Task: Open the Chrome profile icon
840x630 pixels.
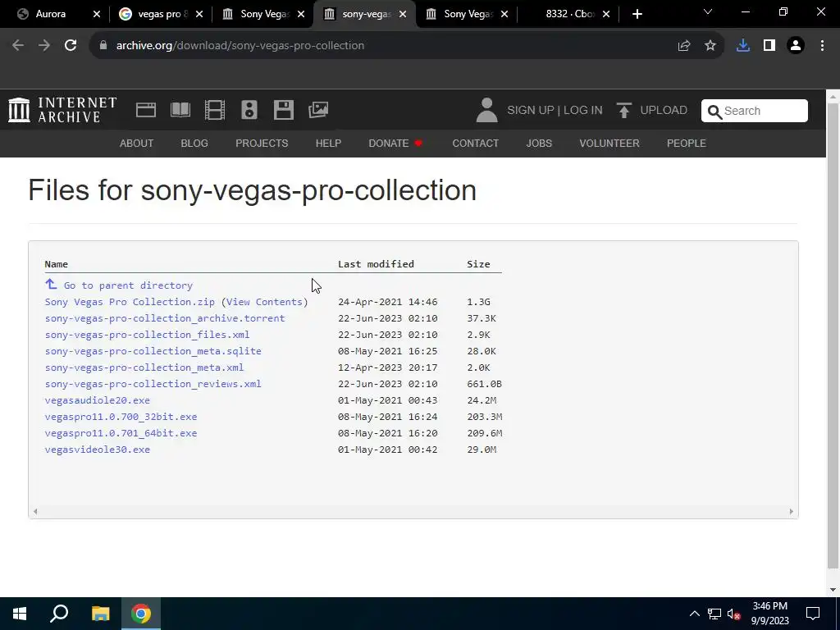Action: pyautogui.click(x=796, y=46)
